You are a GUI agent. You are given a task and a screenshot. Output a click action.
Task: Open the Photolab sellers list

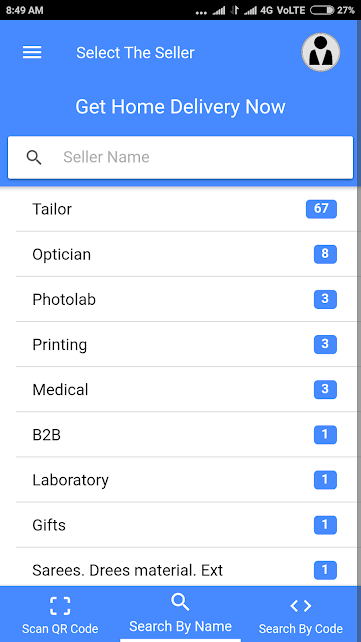[186, 299]
